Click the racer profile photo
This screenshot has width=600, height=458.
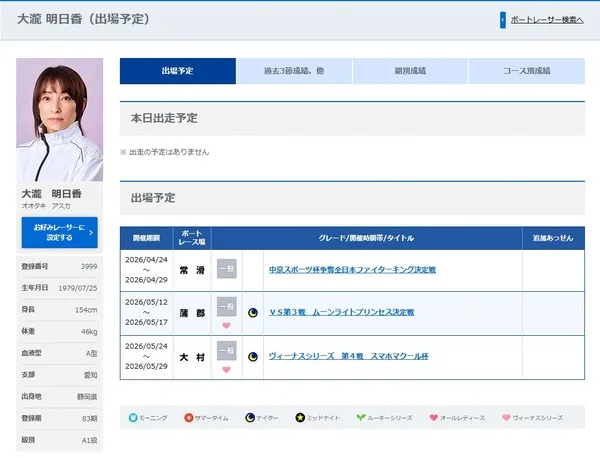click(60, 119)
